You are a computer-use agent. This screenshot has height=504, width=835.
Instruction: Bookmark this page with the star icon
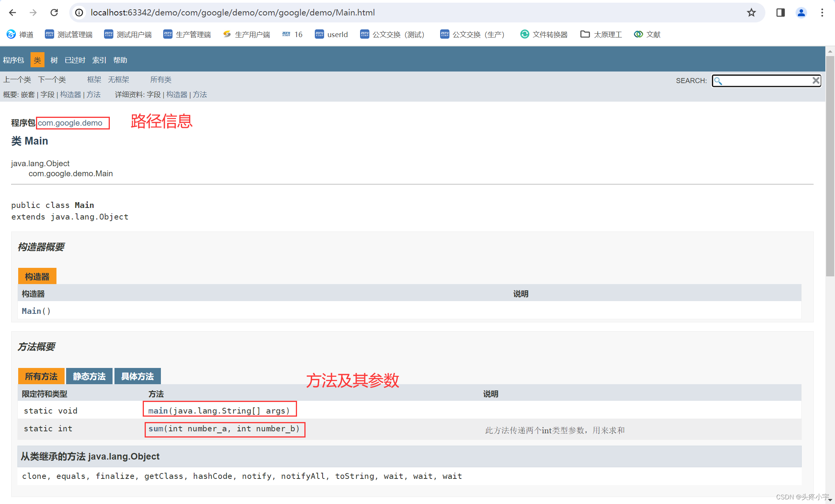coord(751,13)
